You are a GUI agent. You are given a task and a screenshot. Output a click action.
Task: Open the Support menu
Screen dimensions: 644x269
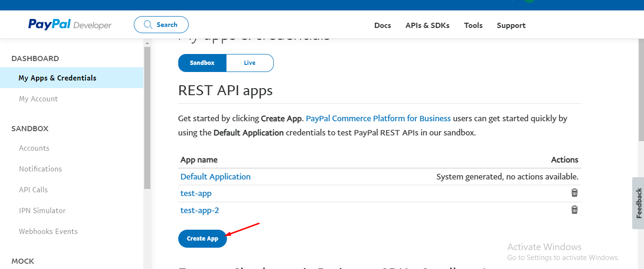(511, 26)
